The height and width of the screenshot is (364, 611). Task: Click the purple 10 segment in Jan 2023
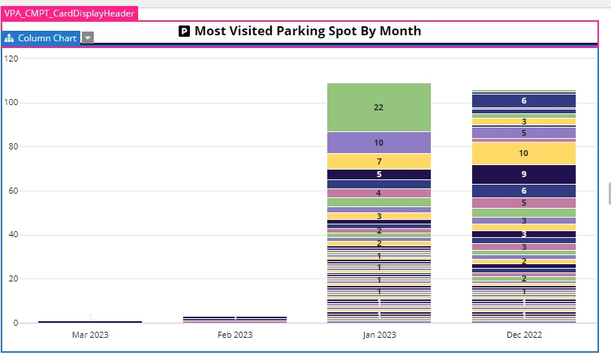379,143
